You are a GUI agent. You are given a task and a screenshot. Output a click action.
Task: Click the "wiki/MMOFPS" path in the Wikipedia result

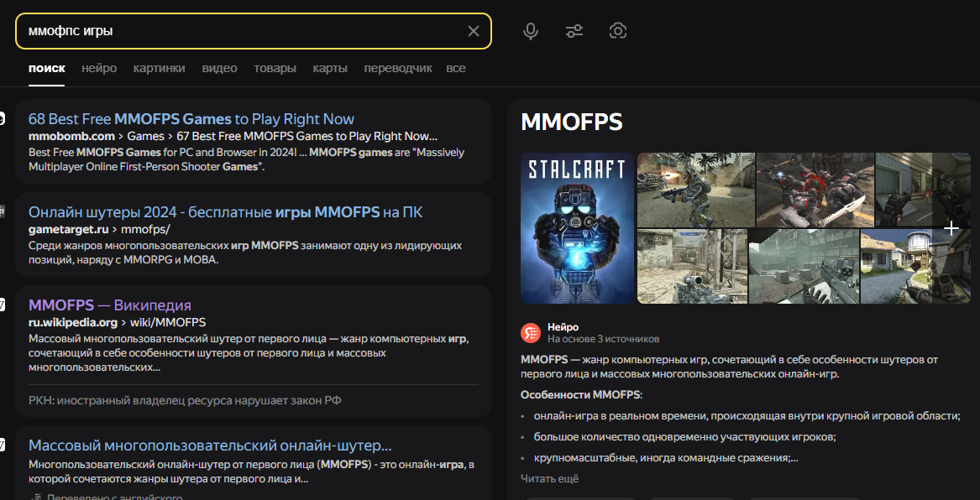[167, 322]
